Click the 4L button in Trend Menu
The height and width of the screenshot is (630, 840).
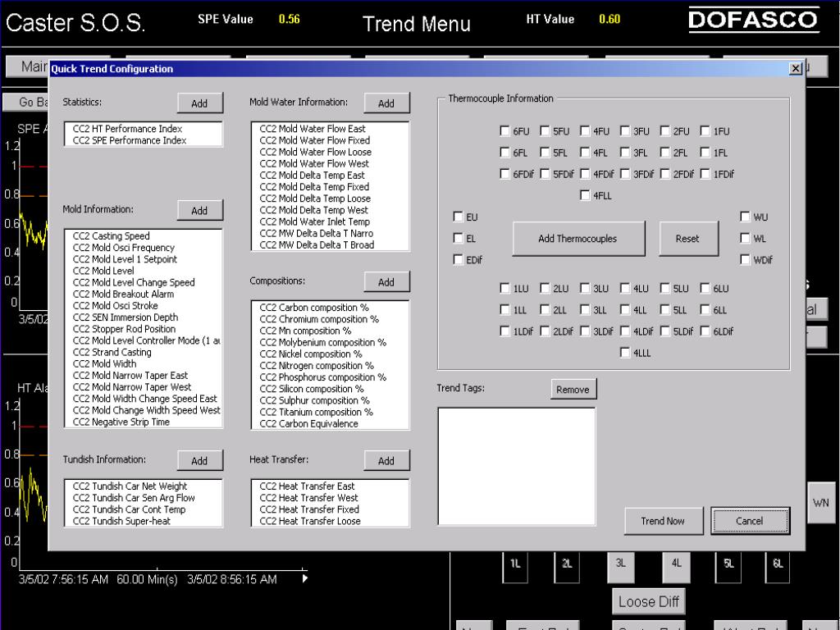click(x=676, y=566)
